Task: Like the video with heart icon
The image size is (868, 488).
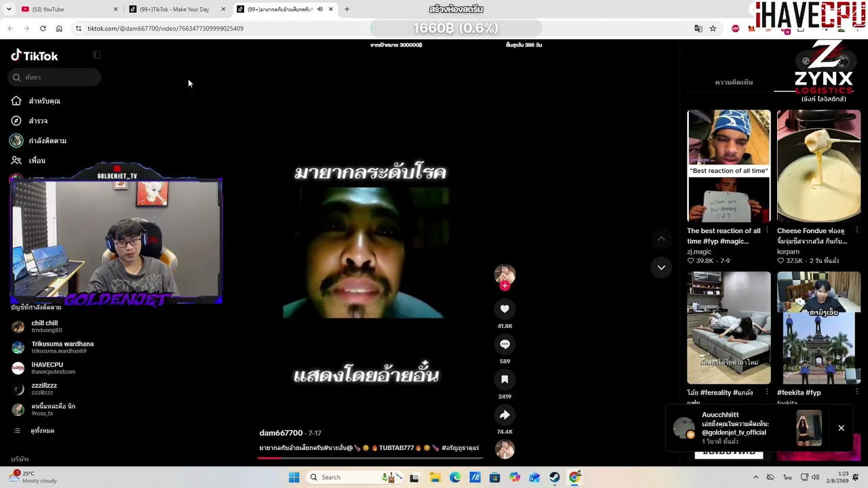Action: (x=505, y=309)
